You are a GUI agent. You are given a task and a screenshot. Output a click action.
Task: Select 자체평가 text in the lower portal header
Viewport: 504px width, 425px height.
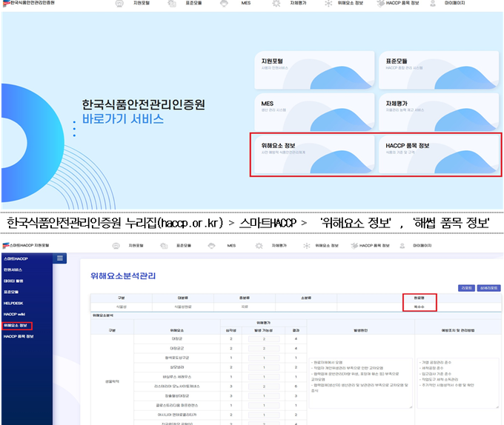pyautogui.click(x=279, y=246)
